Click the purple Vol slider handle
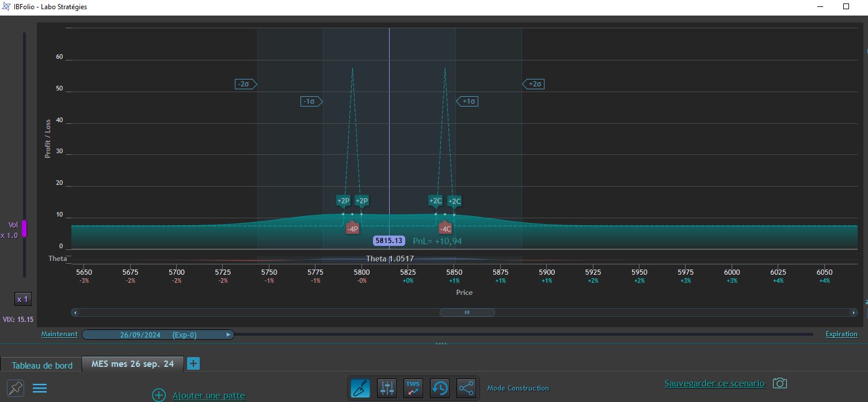Viewport: 868px width, 402px height. tap(24, 229)
